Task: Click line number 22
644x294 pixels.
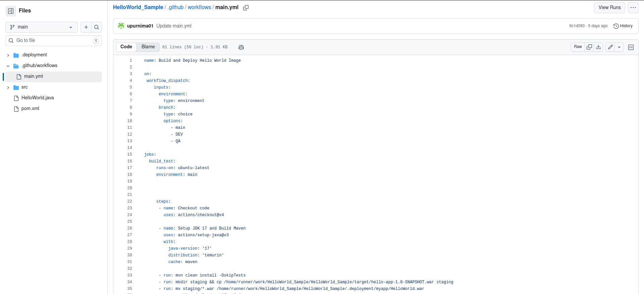Action: click(129, 202)
